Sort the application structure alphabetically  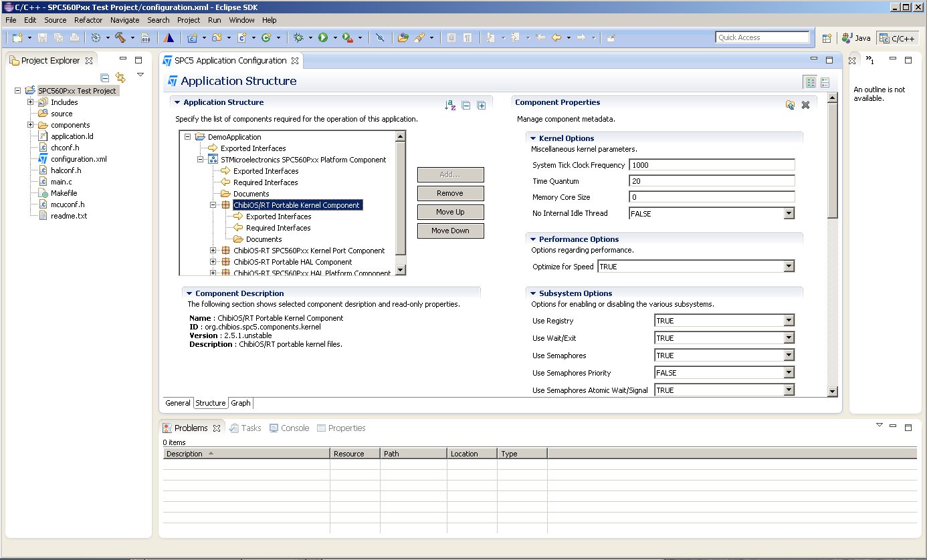(451, 105)
